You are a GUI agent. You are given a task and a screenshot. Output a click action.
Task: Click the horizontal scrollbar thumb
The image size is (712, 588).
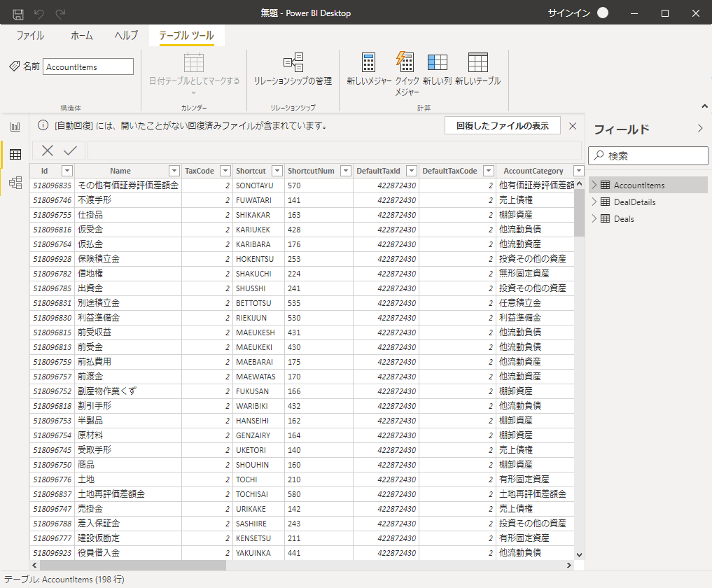click(132, 566)
